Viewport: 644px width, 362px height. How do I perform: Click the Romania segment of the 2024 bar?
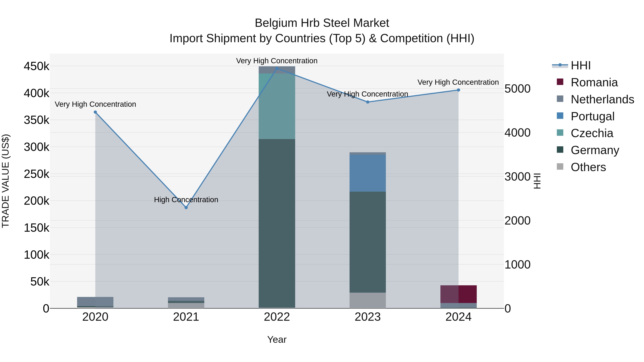tap(458, 294)
